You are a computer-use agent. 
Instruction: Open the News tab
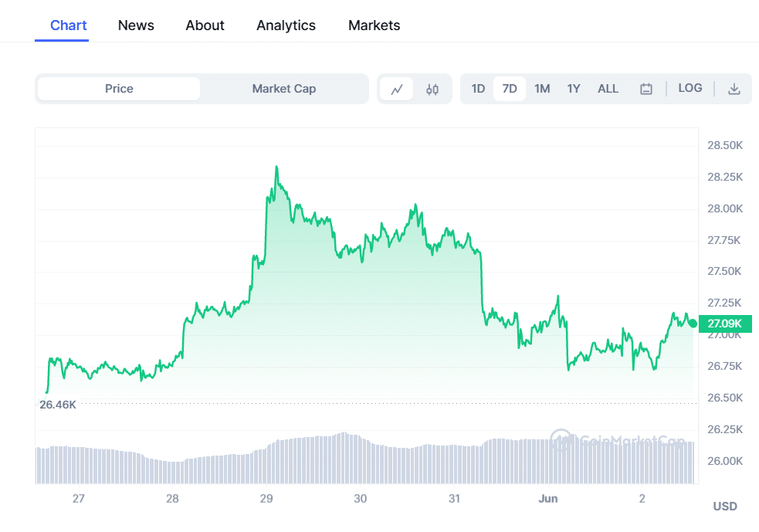(x=136, y=25)
